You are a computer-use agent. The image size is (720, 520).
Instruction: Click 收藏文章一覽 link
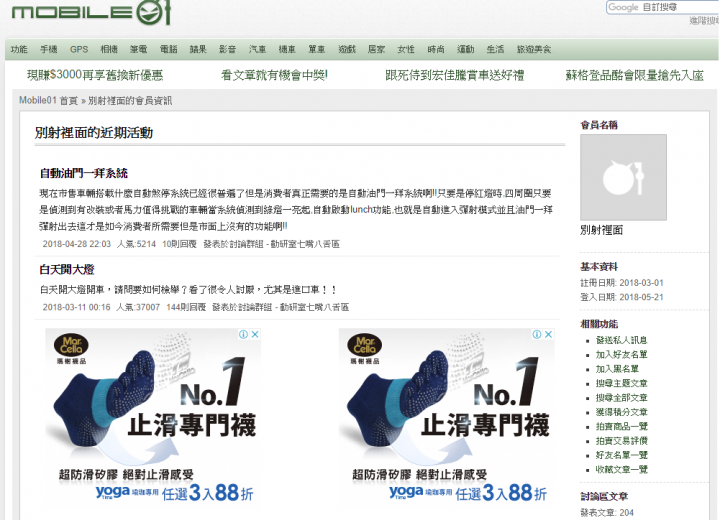point(621,469)
